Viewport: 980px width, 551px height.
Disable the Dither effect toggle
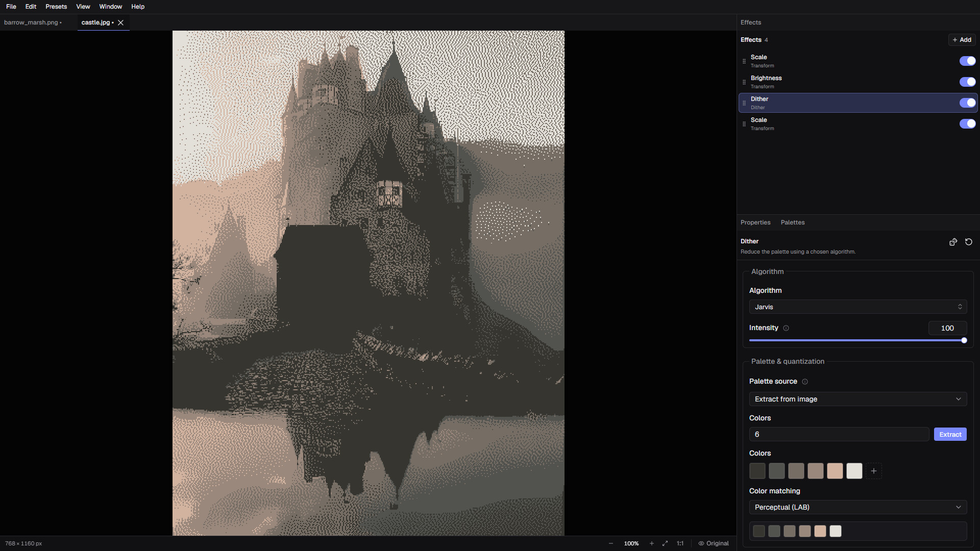pos(967,103)
